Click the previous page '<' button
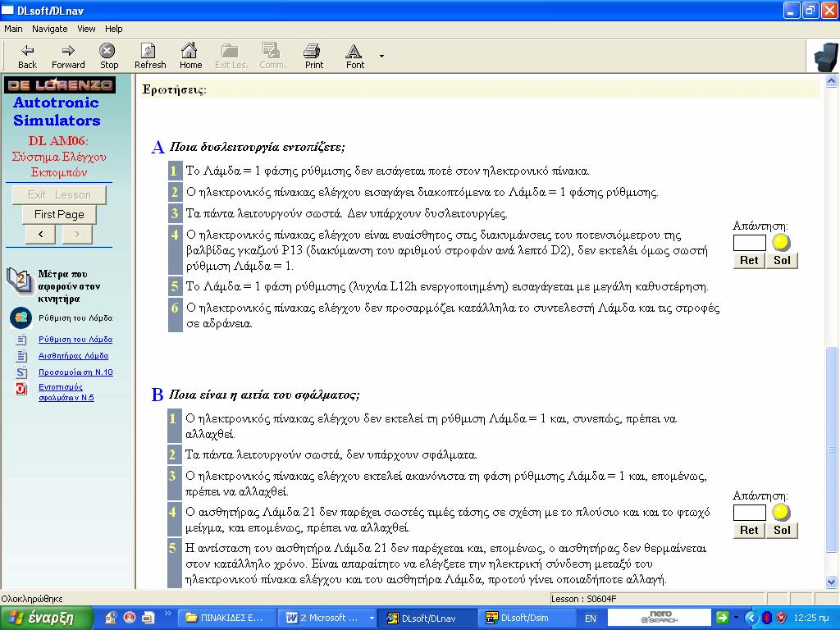The width and height of the screenshot is (840, 630). coord(40,234)
